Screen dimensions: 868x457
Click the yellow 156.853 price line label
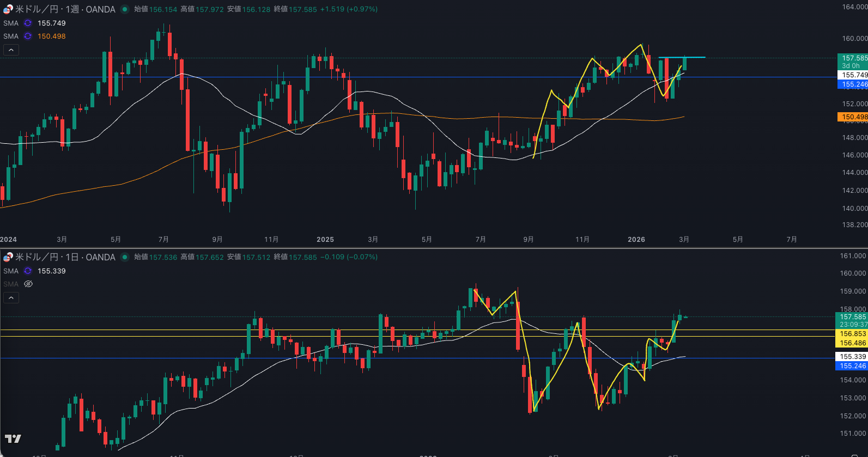coord(852,334)
